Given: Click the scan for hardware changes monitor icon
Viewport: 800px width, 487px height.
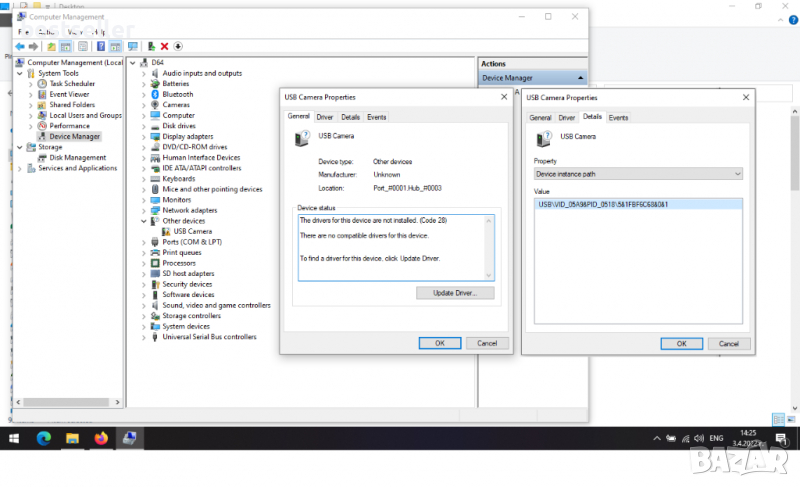Looking at the screenshot, I should pos(132,46).
